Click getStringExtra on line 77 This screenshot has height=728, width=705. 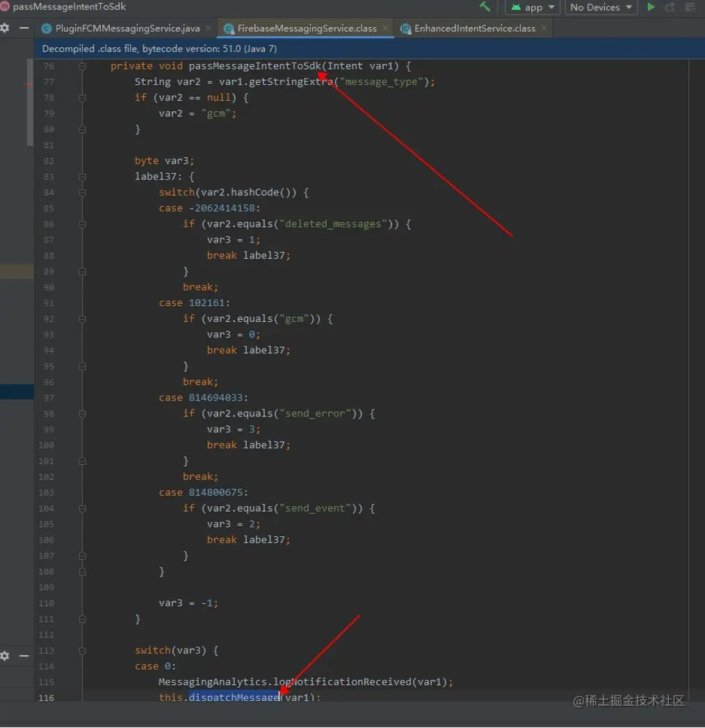pyautogui.click(x=291, y=82)
